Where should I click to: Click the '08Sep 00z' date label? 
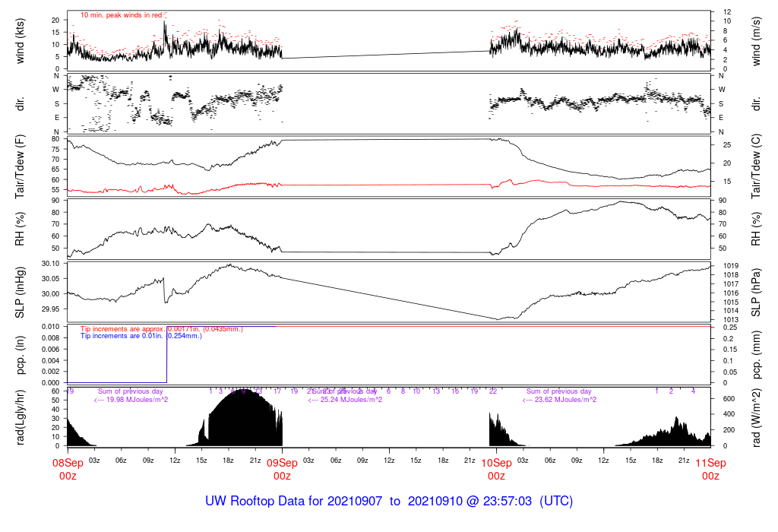tap(68, 469)
